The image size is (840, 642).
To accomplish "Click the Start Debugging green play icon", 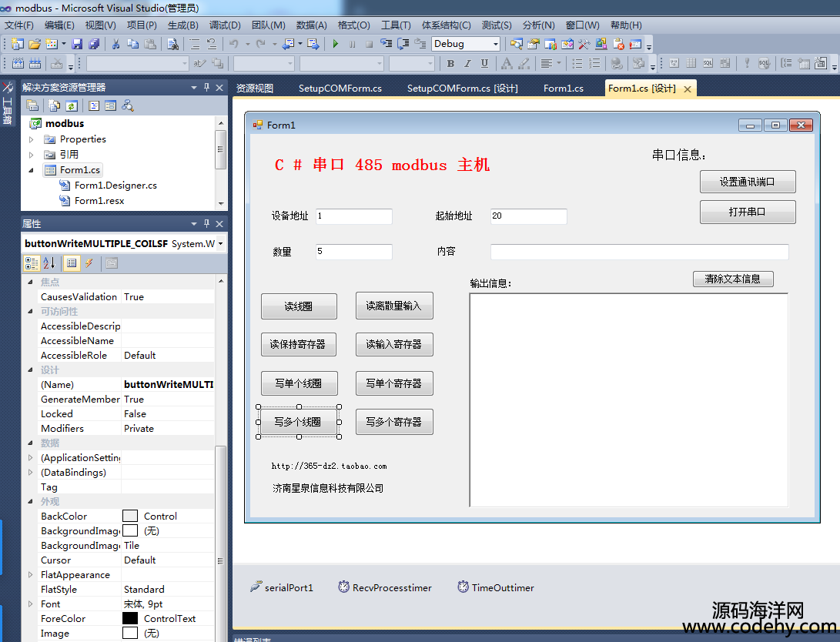I will (336, 44).
